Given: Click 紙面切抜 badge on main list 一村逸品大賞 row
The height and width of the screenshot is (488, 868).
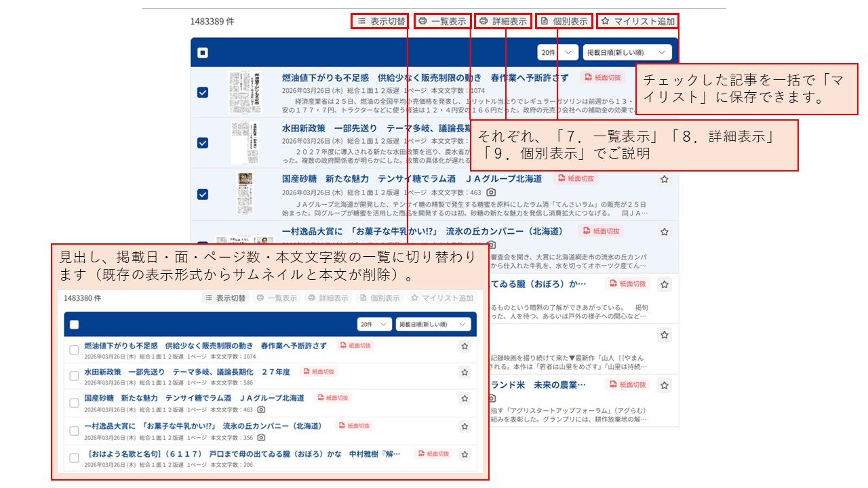Looking at the screenshot, I should 601,231.
